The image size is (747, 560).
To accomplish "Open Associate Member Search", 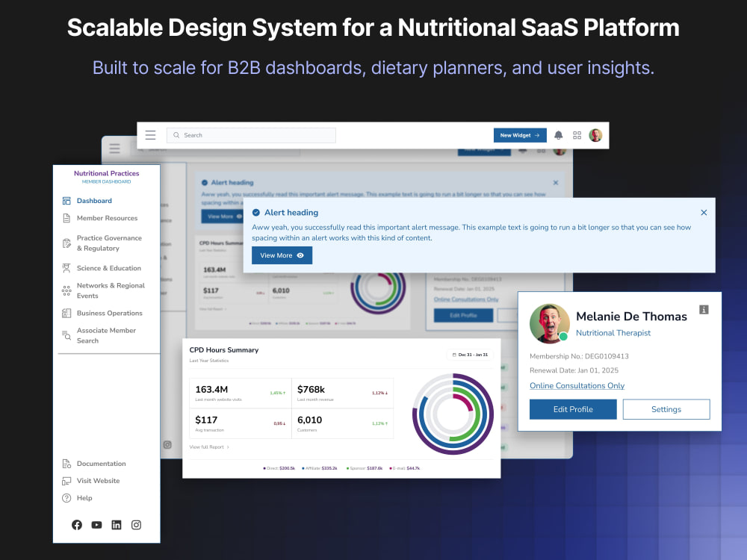I will click(106, 335).
